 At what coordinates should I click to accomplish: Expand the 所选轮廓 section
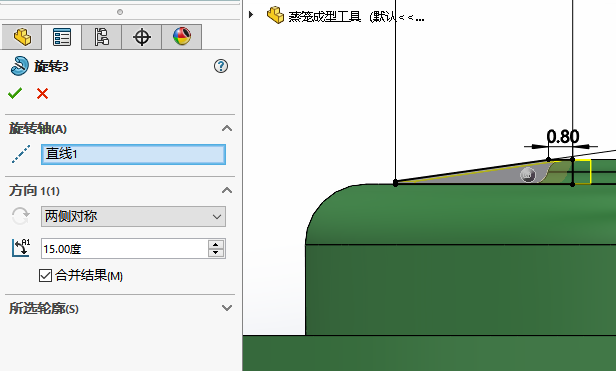227,308
